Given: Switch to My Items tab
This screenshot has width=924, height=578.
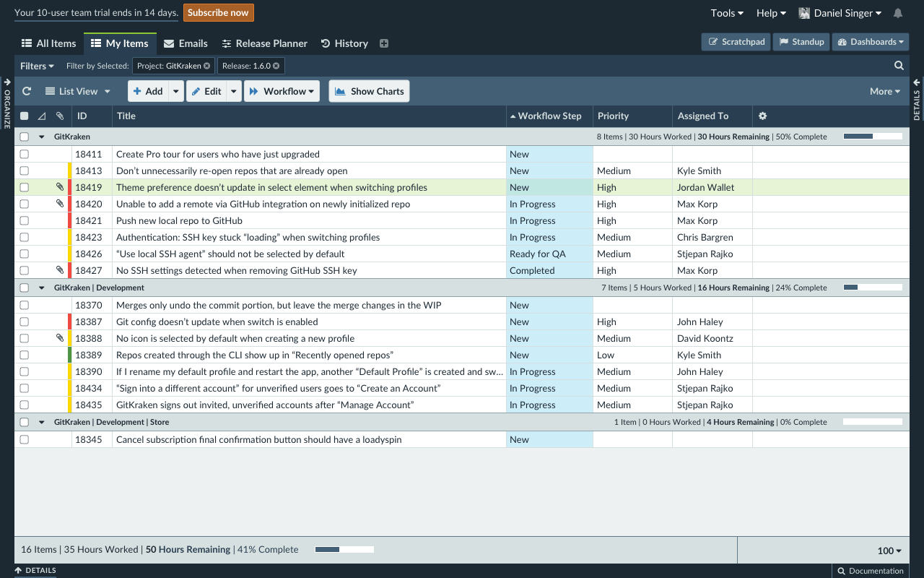Looking at the screenshot, I should click(120, 43).
